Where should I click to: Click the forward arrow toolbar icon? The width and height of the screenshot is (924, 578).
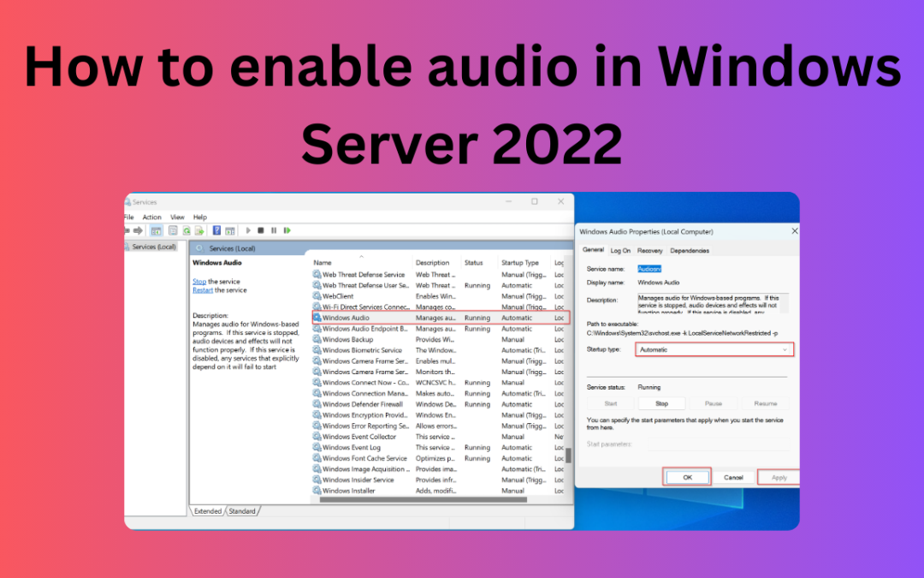[139, 230]
